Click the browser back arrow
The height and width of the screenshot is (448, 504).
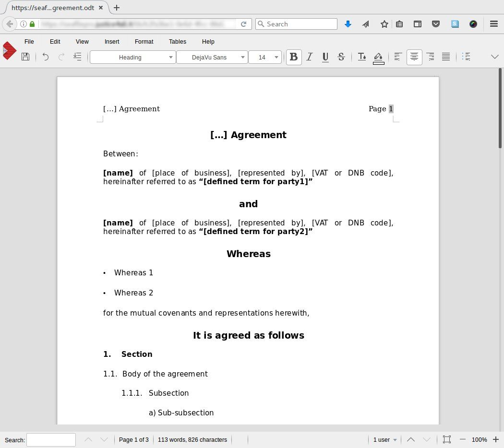(10, 24)
